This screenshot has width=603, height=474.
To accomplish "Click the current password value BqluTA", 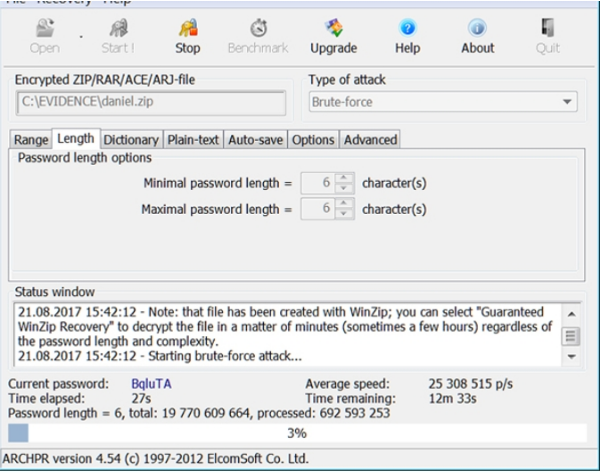I will coord(151,384).
